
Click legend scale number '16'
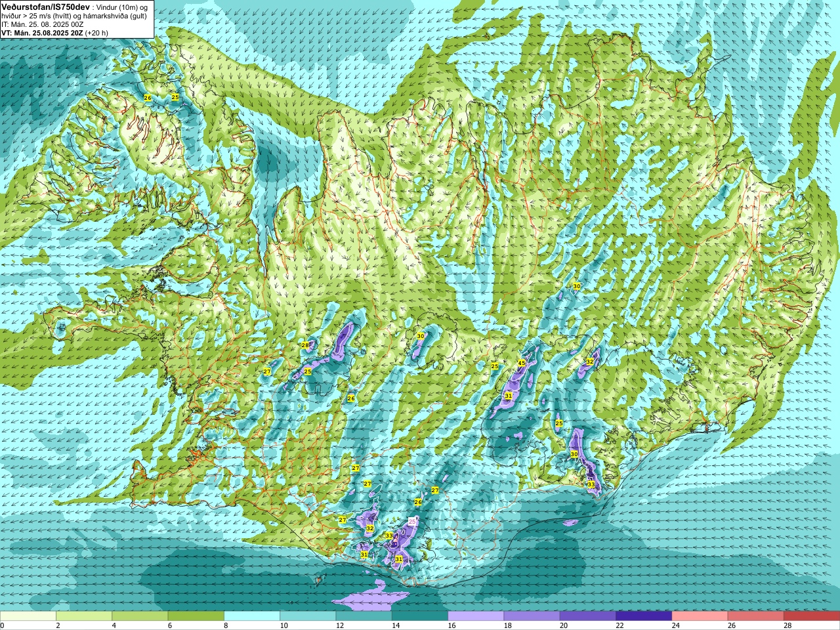[x=451, y=625]
